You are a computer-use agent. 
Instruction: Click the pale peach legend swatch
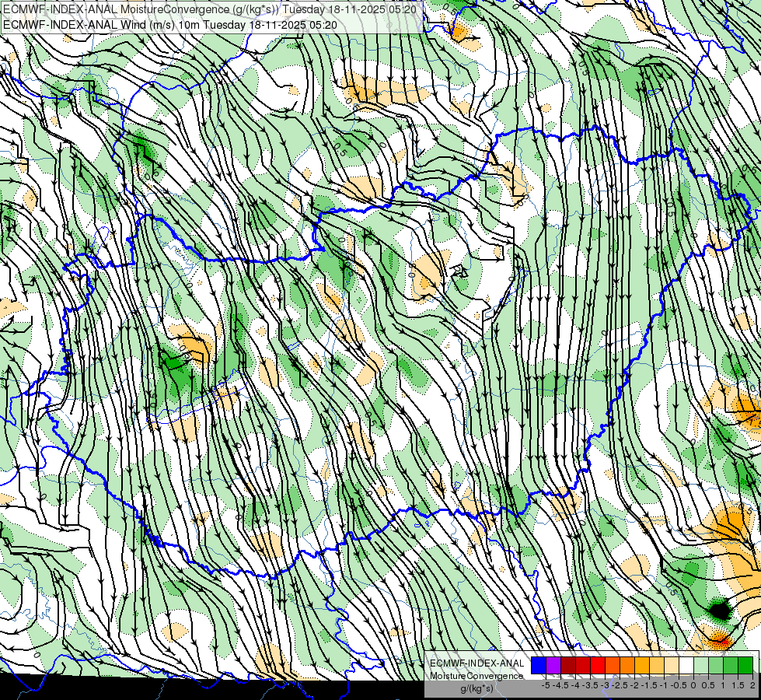click(672, 666)
